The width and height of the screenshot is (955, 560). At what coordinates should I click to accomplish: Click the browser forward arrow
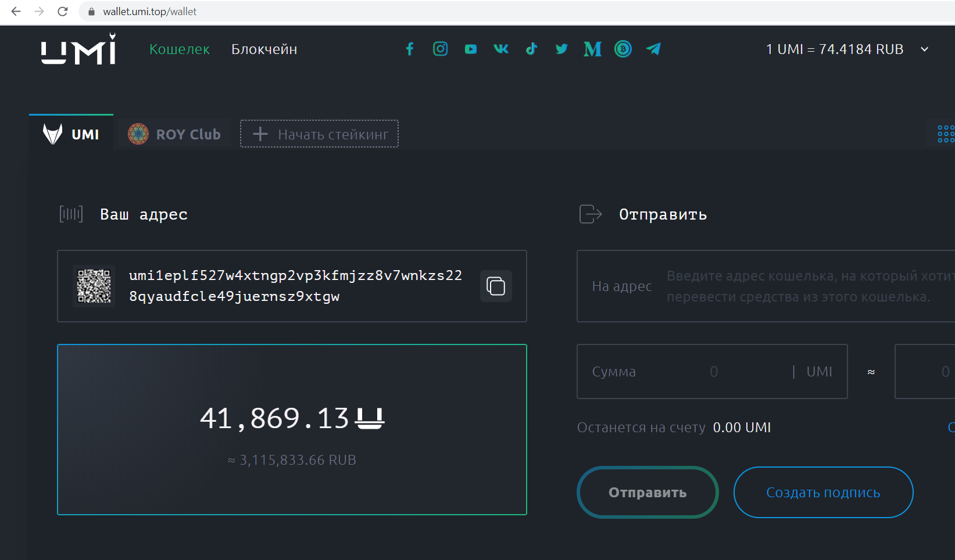pos(40,12)
